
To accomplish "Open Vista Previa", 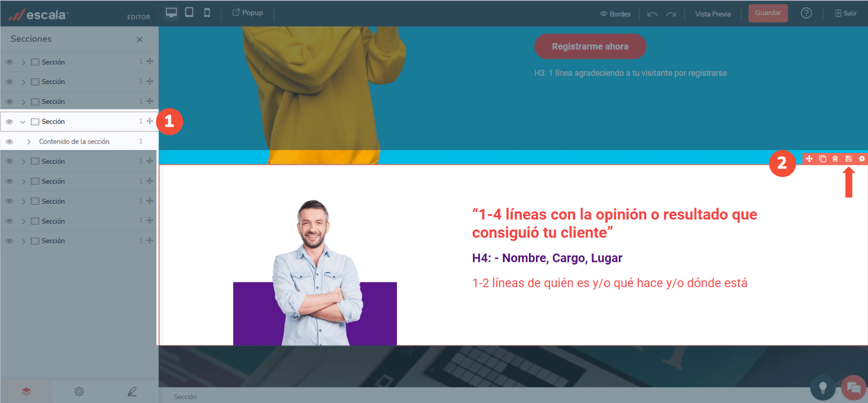I will click(713, 14).
